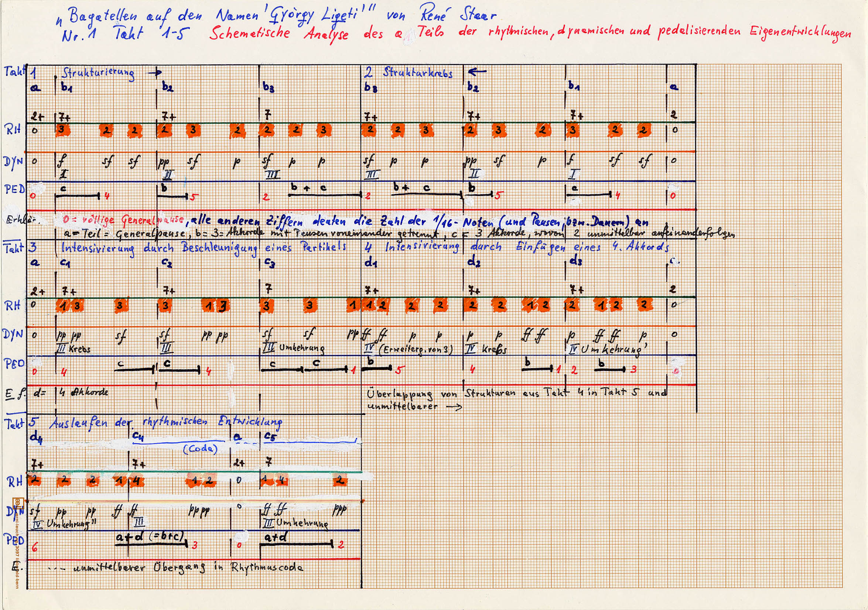The image size is (868, 610).
Task: Click "IV (Erweiterg. von 3)" annotation
Action: click(408, 349)
